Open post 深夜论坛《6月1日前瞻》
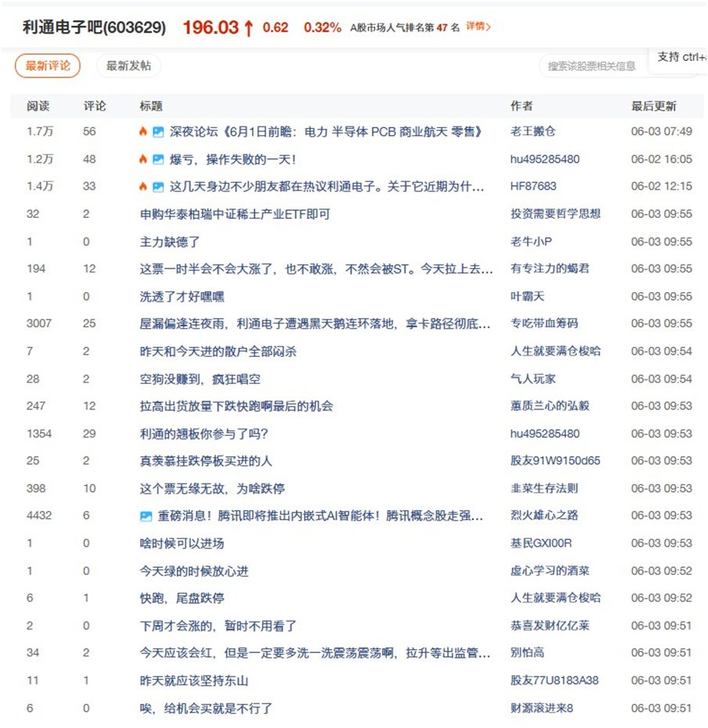708x728 pixels. (326, 132)
